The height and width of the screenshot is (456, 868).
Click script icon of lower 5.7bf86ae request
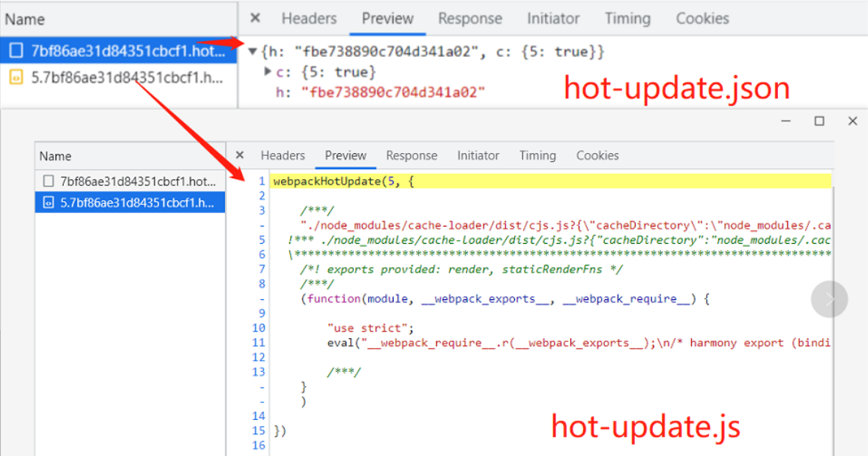(x=49, y=202)
